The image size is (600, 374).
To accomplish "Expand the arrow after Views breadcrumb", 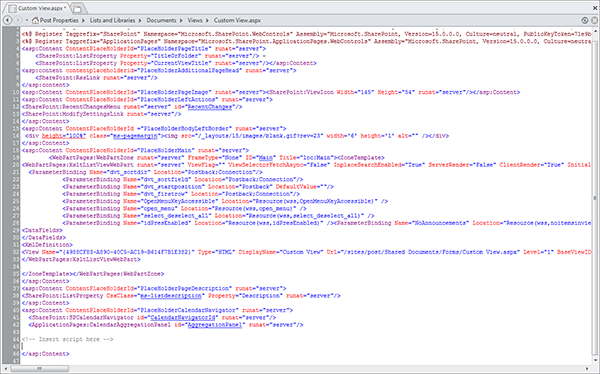I will (x=208, y=20).
